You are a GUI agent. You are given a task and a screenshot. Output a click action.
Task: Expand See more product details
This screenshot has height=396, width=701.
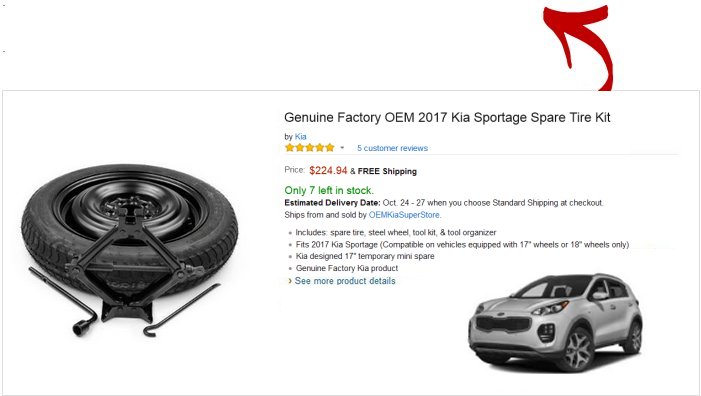tap(345, 281)
